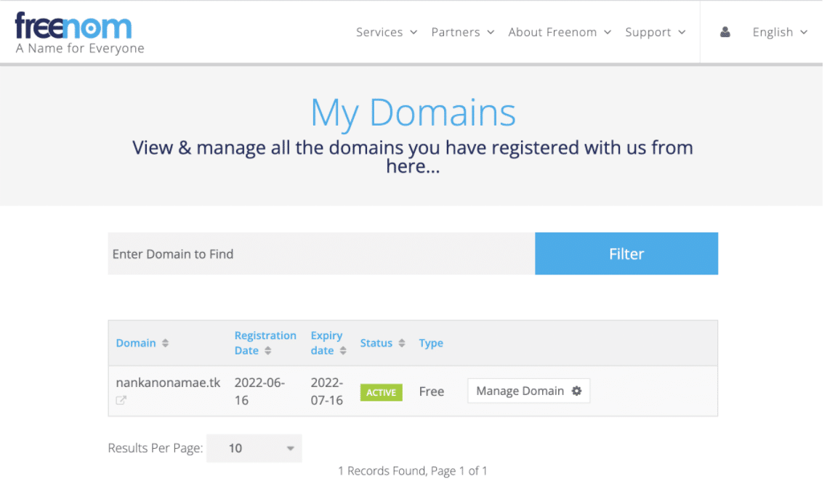827x504 pixels.
Task: Click the green ACTIVE status badge
Action: point(382,392)
